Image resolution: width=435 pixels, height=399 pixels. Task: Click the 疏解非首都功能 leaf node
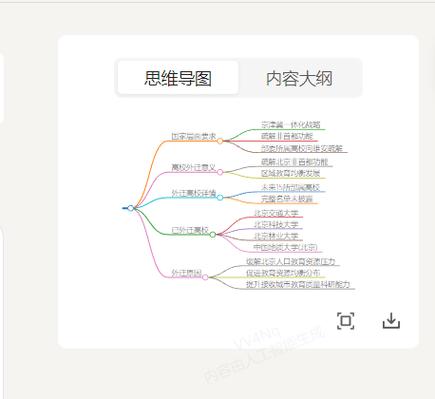pos(287,136)
